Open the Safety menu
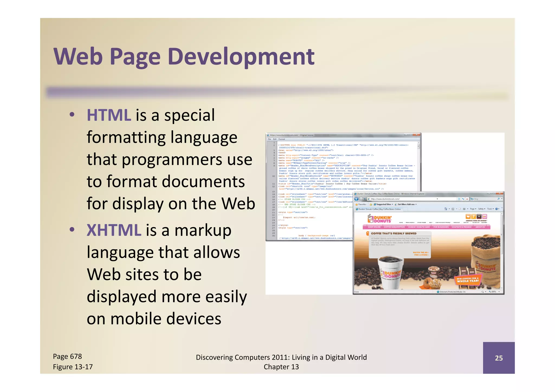This screenshot has height=392, width=555. (x=482, y=209)
